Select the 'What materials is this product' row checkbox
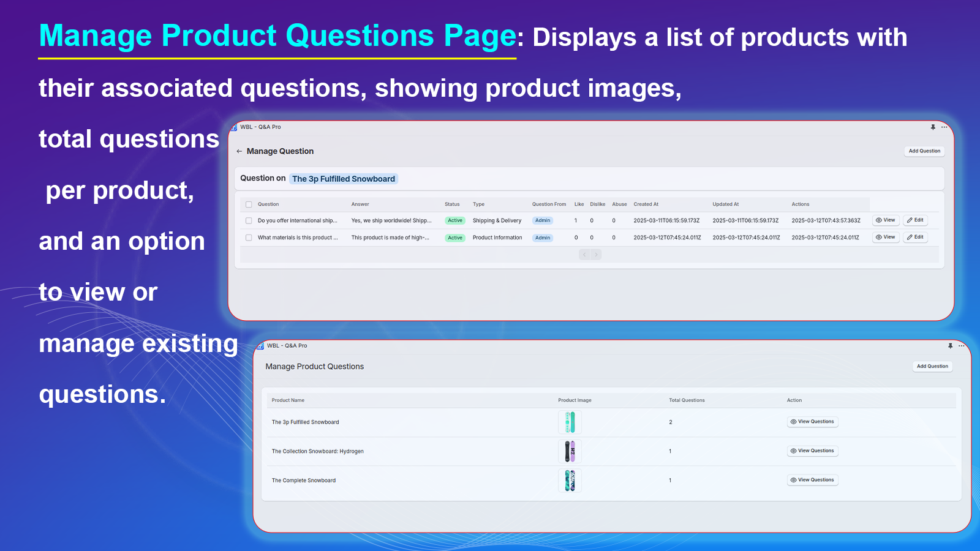Screen dimensions: 980x551 pos(249,238)
